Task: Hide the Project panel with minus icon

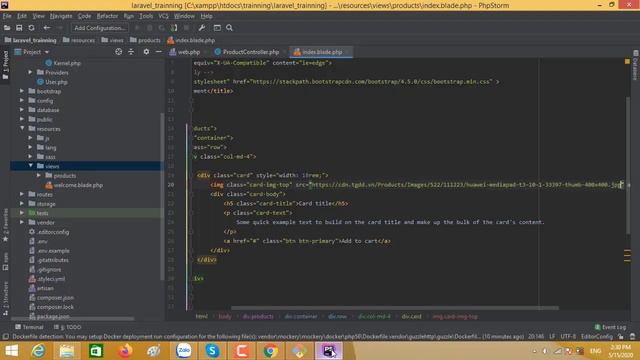Action: (x=158, y=52)
